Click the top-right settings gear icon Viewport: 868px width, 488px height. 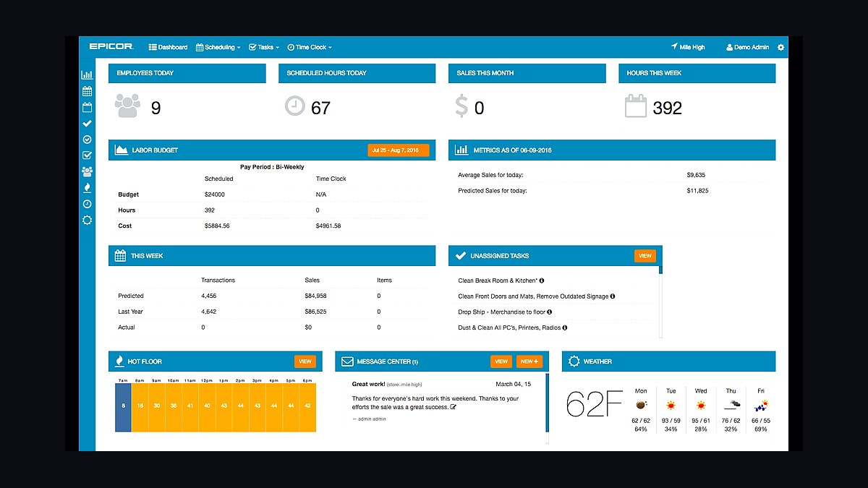point(780,47)
